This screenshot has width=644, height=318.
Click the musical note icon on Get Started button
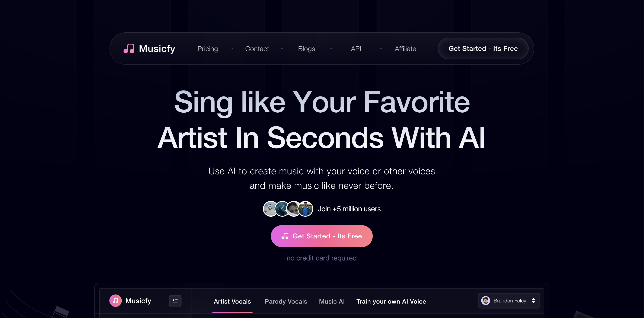pyautogui.click(x=284, y=236)
